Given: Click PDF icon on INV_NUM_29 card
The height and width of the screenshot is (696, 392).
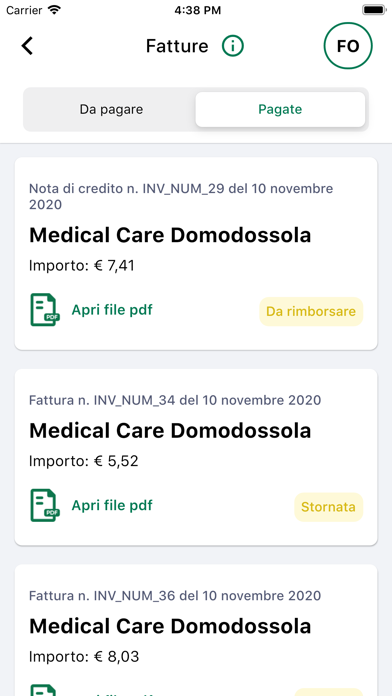Looking at the screenshot, I should point(45,310).
